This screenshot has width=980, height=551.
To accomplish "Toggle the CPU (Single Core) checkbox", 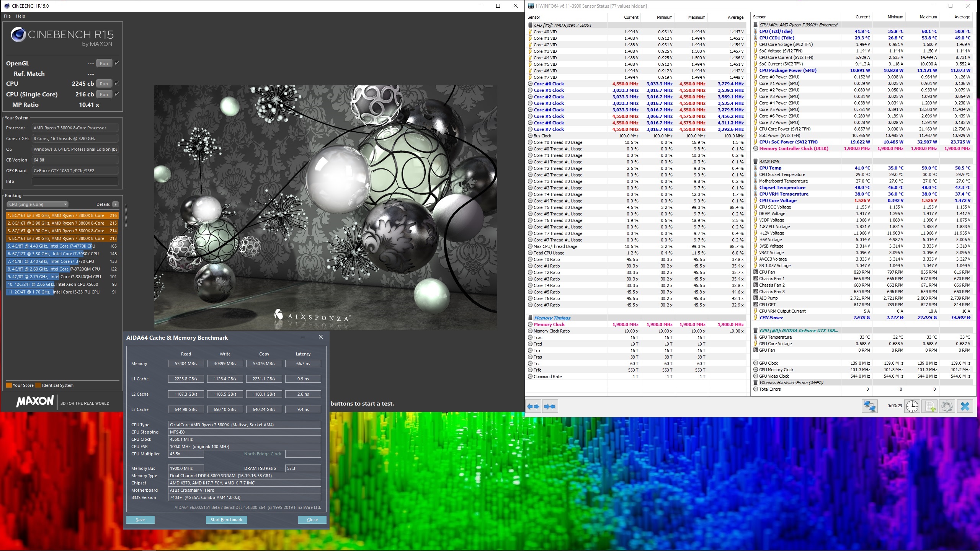I will point(117,94).
